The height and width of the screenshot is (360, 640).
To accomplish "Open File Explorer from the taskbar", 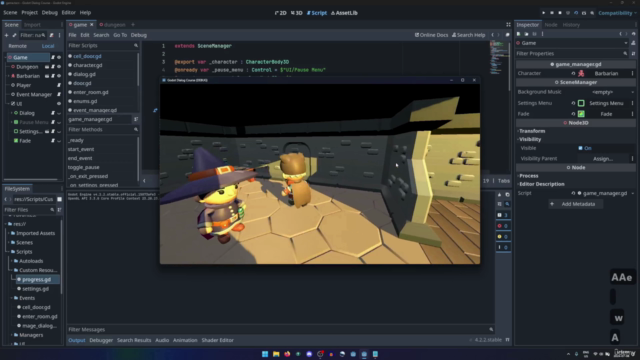I will pos(276,354).
